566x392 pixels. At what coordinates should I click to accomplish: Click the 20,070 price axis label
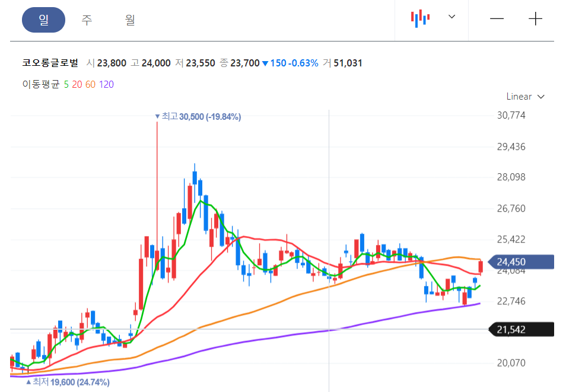pos(511,363)
